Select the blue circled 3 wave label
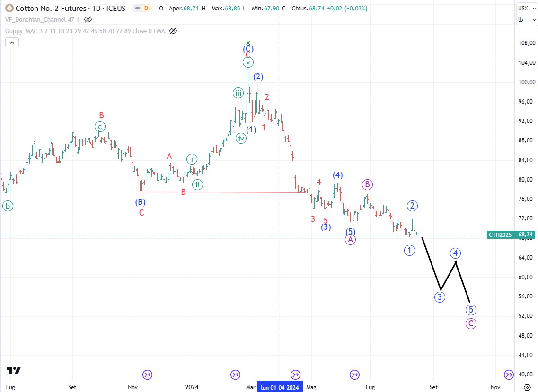 [440, 296]
